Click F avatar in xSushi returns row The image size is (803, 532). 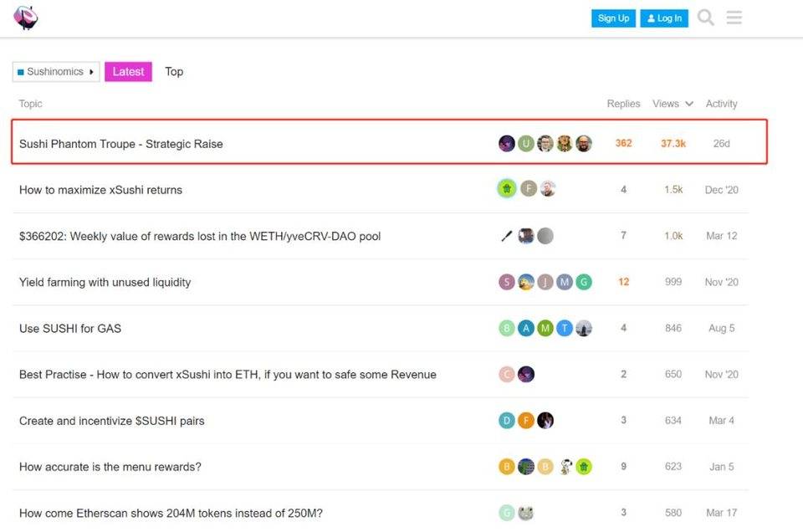(529, 189)
